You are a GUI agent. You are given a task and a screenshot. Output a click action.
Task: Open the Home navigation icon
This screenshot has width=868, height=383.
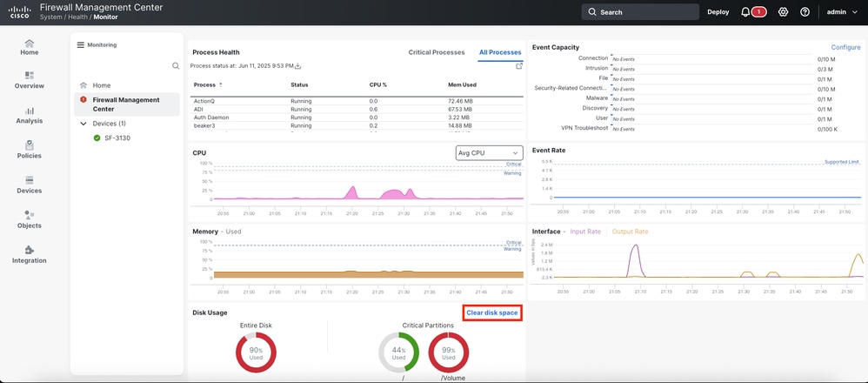click(x=30, y=43)
